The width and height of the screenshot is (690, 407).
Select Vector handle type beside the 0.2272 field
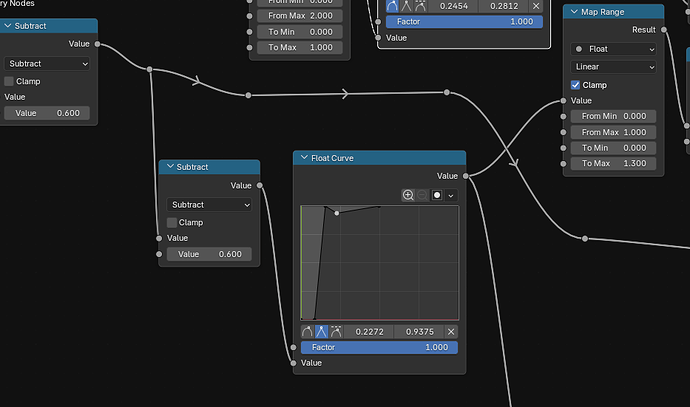click(322, 332)
